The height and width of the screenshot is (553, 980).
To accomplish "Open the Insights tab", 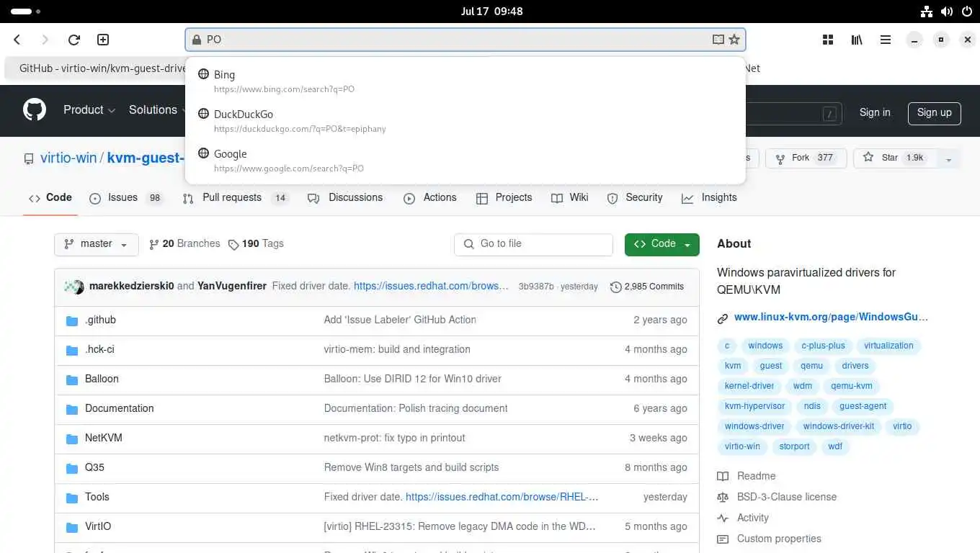I will pyautogui.click(x=710, y=198).
